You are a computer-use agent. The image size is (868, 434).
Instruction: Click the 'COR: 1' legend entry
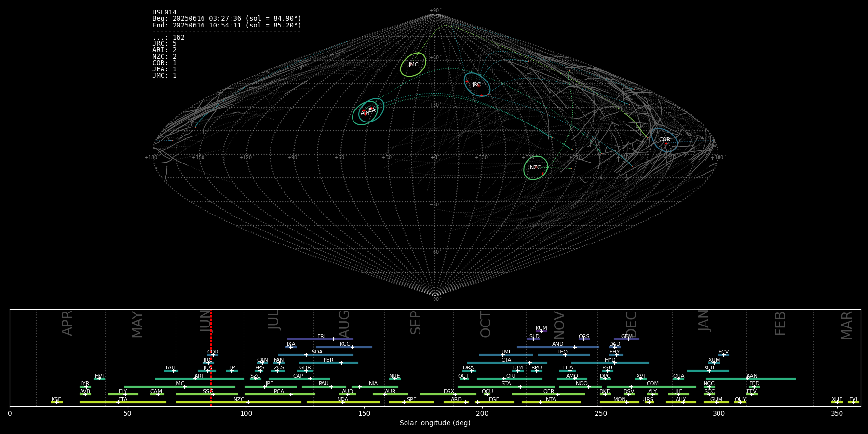coord(164,63)
